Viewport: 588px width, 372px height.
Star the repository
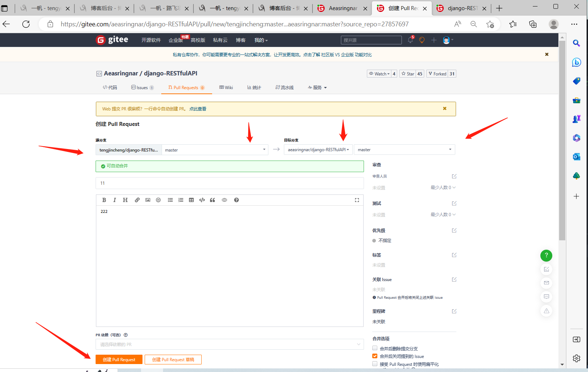[x=408, y=74]
